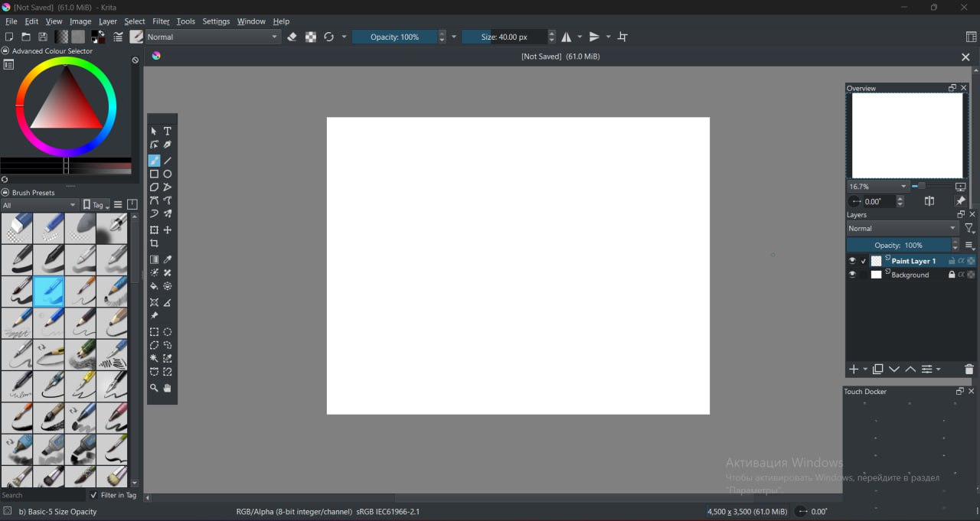The height and width of the screenshot is (521, 980).
Task: Open the brush blending mode Normal dropdown
Action: coord(212,37)
